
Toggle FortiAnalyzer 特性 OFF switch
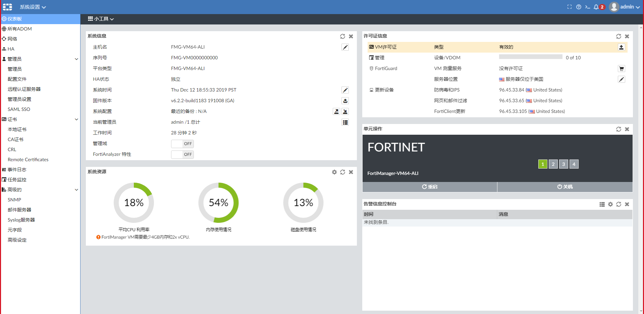click(x=182, y=154)
